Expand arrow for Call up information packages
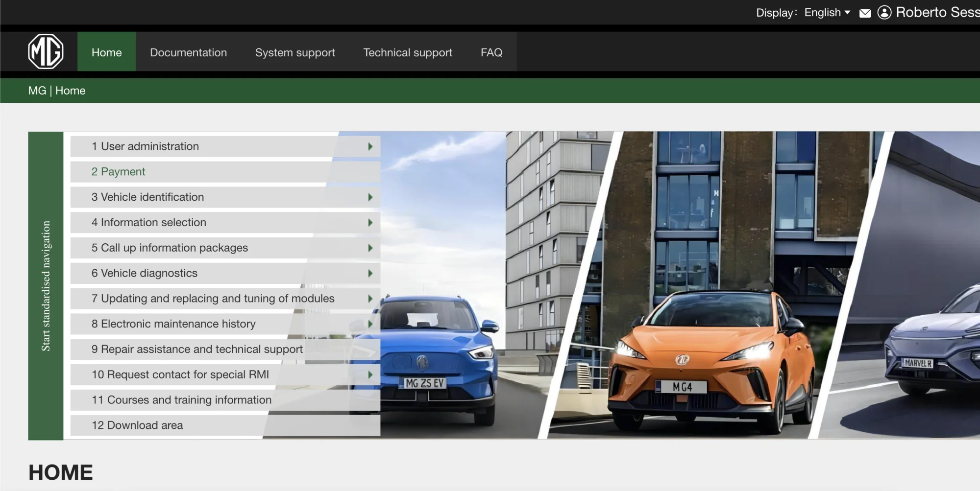980x491 pixels. (x=370, y=248)
